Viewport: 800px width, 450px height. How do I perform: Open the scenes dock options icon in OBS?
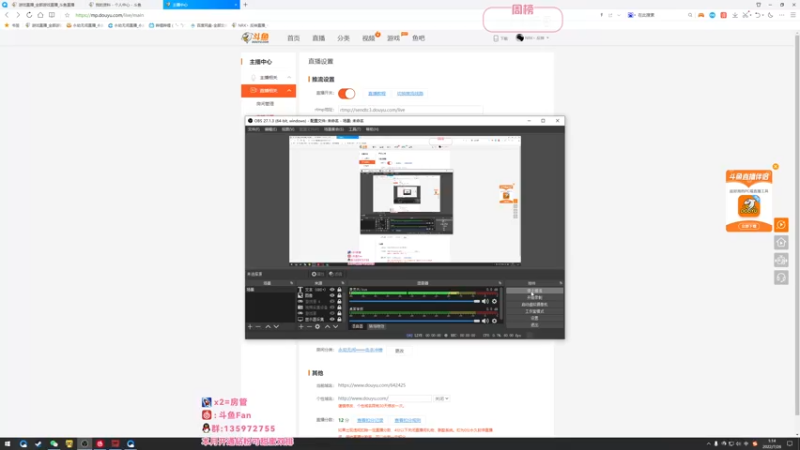point(292,283)
